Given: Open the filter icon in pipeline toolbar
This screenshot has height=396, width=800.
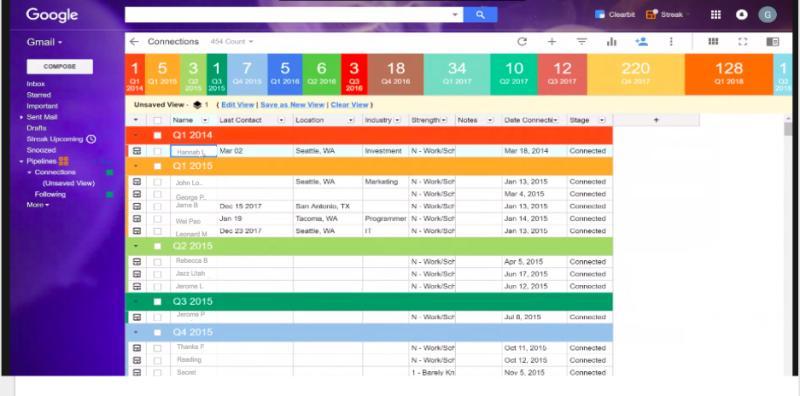Looking at the screenshot, I should (x=582, y=42).
